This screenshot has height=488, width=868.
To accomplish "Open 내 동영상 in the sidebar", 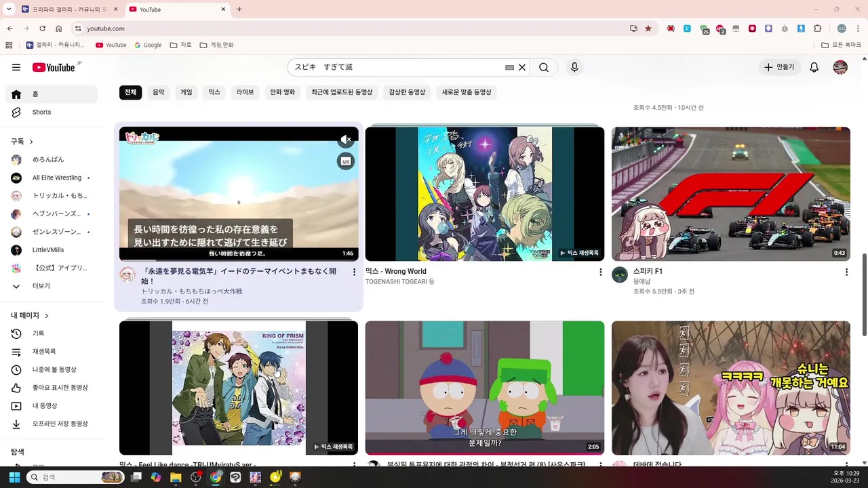I will pyautogui.click(x=52, y=405).
